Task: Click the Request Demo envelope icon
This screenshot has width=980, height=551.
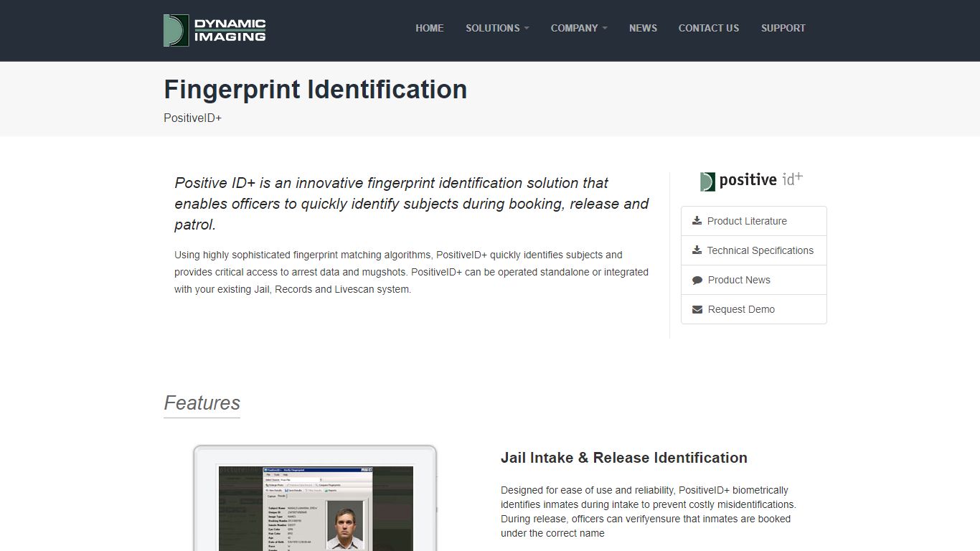Action: 697,309
